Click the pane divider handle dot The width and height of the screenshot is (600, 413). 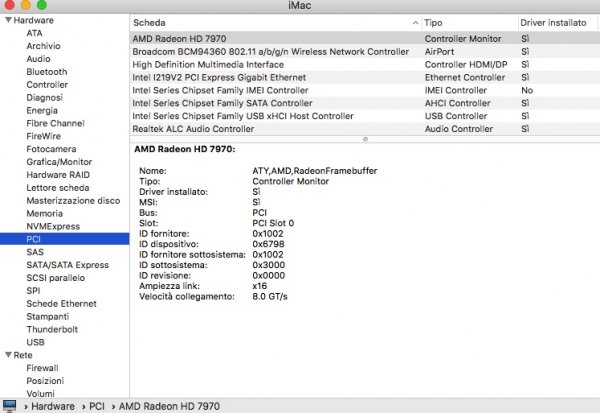365,138
